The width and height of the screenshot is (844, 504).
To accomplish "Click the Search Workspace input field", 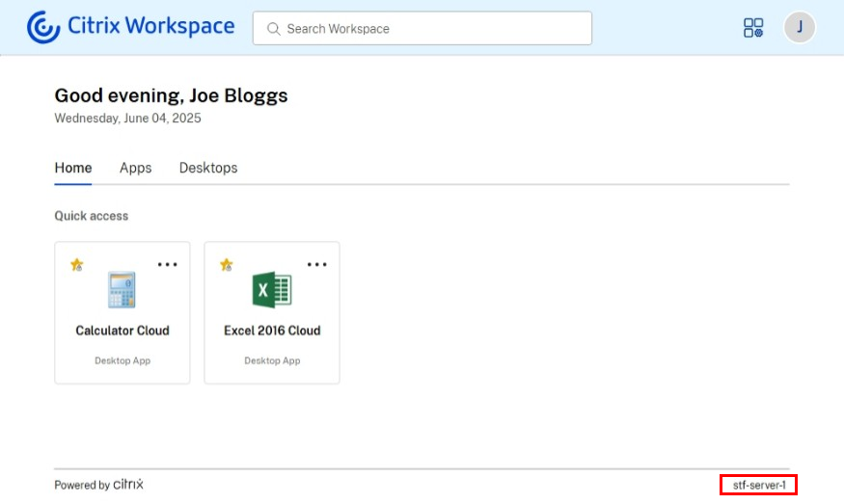I will click(434, 29).
